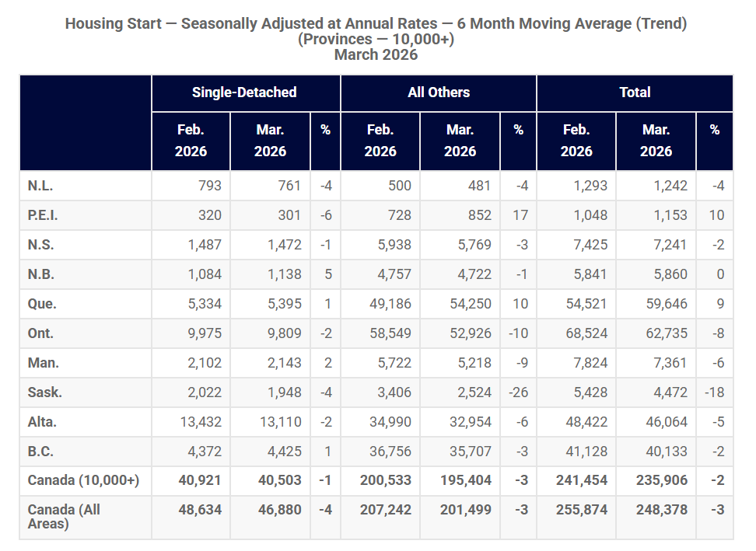Click Alberta's Single-Detached Feb. 2026 value 13,432
The height and width of the screenshot is (551, 756).
pos(201,422)
